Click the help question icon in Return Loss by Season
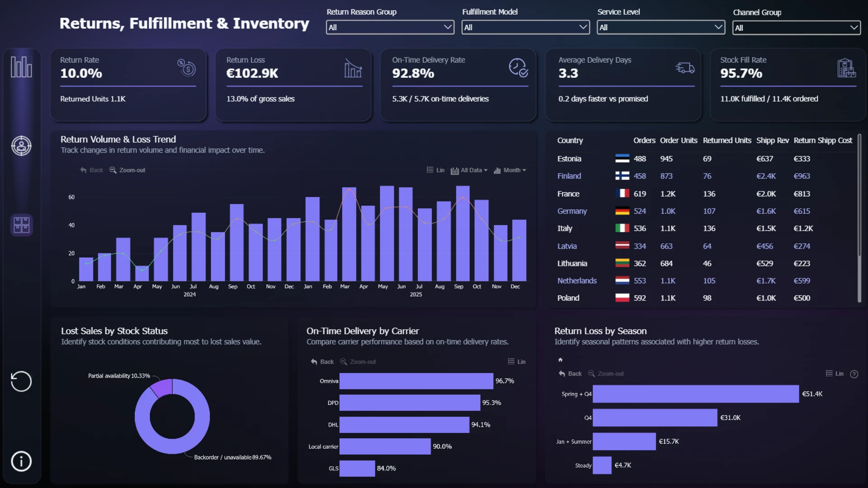Image resolution: width=868 pixels, height=488 pixels. [x=854, y=374]
